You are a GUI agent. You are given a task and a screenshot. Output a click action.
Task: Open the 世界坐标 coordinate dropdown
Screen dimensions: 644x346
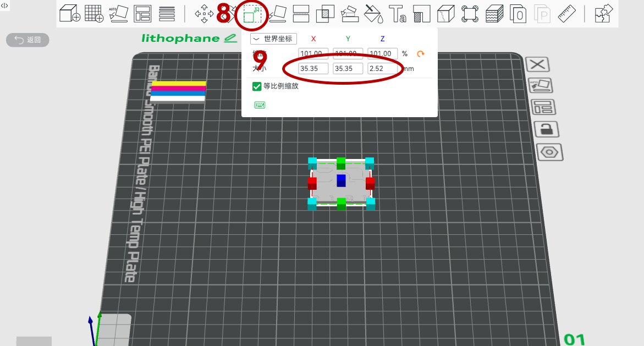(273, 39)
